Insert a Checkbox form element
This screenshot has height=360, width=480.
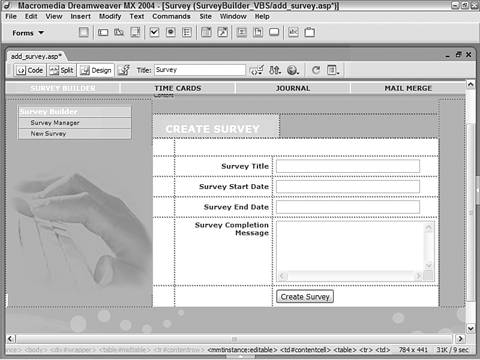pos(154,32)
